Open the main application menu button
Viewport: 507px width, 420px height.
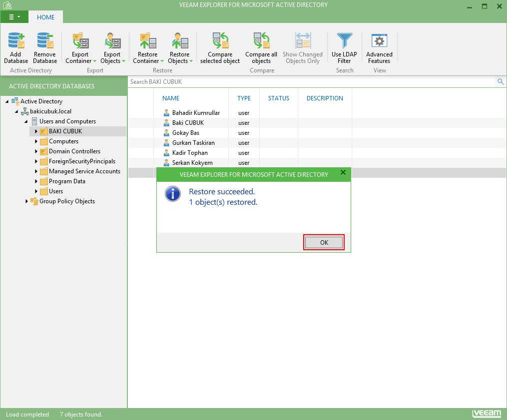click(x=14, y=17)
